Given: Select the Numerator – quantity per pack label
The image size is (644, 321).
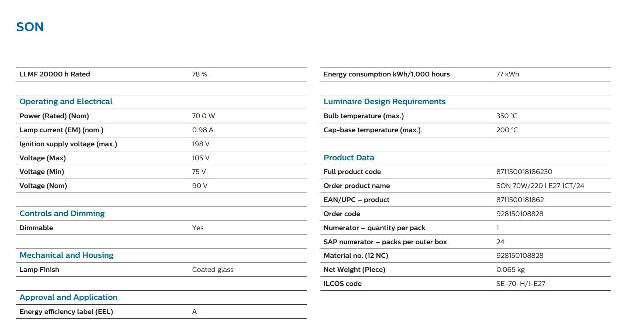Looking at the screenshot, I should [375, 228].
